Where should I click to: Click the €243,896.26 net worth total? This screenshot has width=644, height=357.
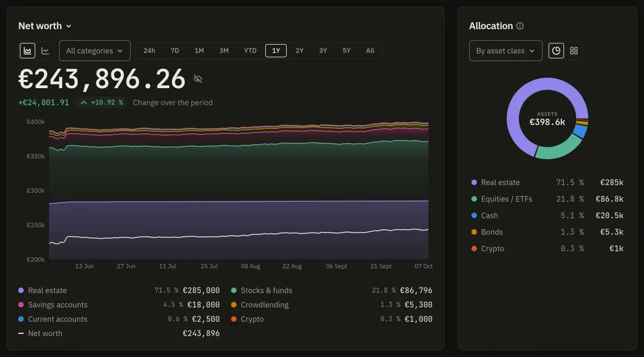click(x=102, y=79)
